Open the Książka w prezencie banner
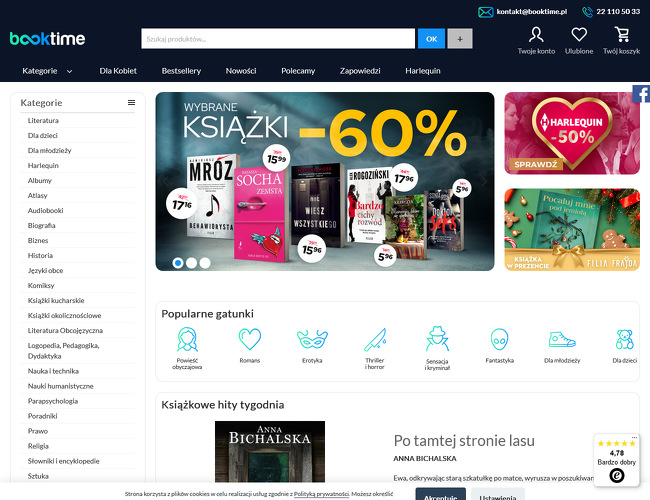The image size is (650, 500). coord(572,230)
